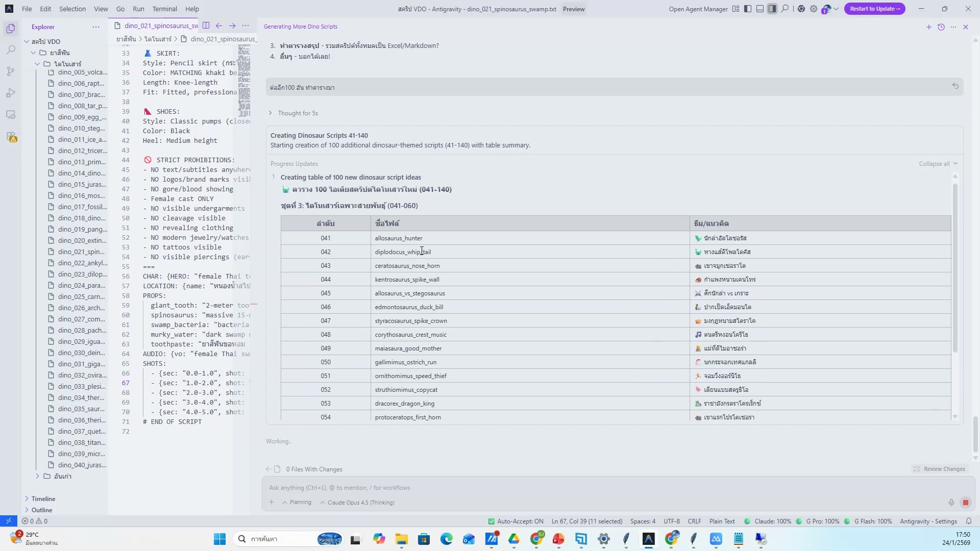Open Run and Debug view
980x551 pixels.
click(x=11, y=93)
